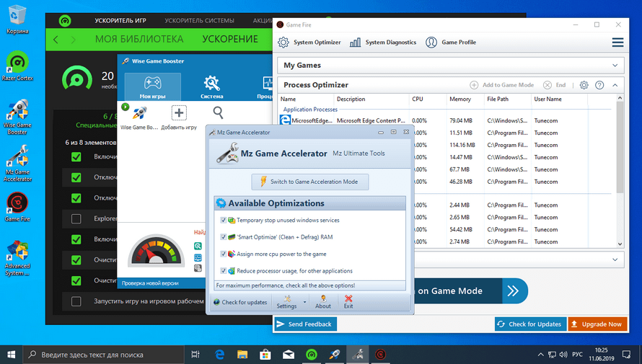Go back with Razer Cortex left arrow

pyautogui.click(x=56, y=40)
